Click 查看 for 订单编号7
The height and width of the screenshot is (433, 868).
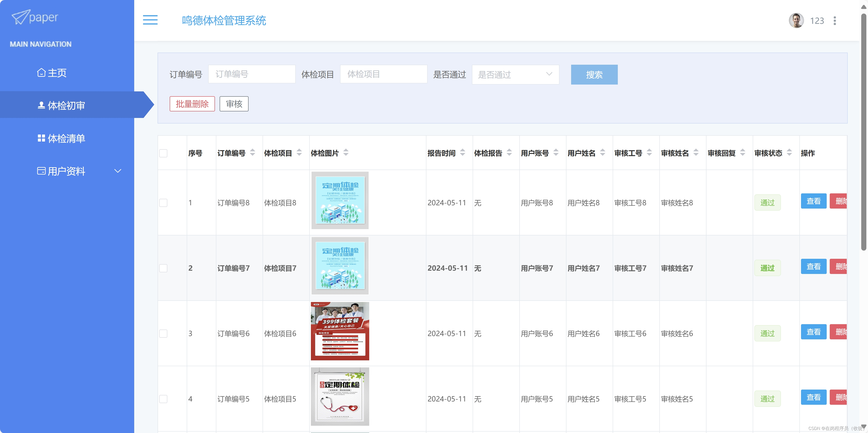(813, 266)
